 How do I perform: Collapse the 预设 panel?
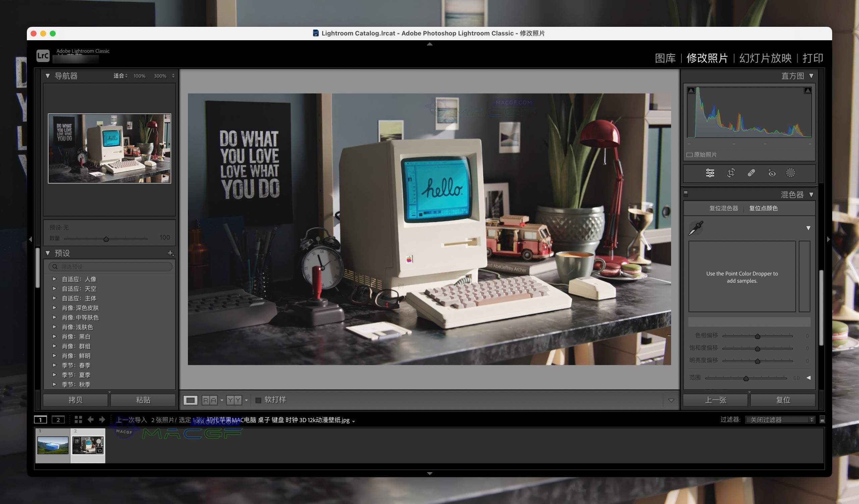click(x=48, y=253)
